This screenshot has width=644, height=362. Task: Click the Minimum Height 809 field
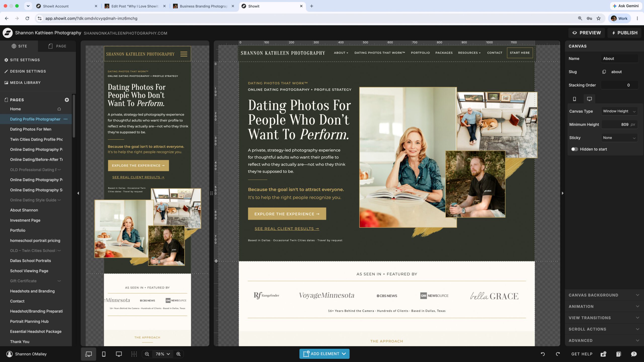click(619, 124)
